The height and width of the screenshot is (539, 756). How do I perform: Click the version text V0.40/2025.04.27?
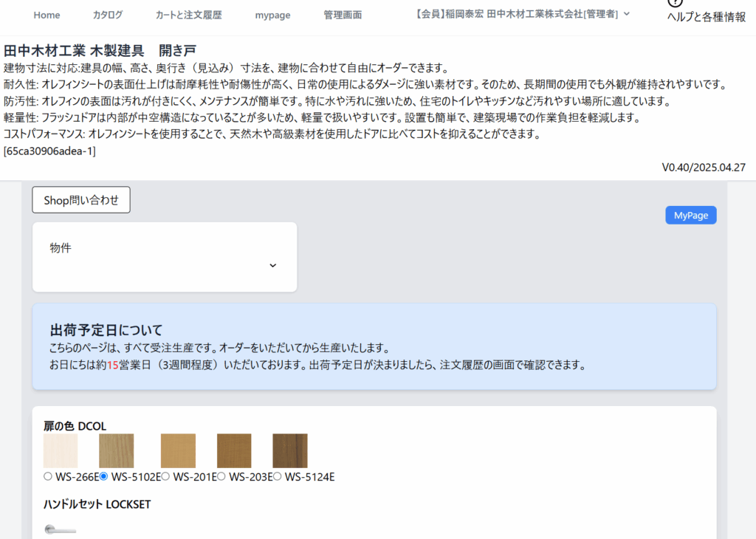tap(704, 168)
